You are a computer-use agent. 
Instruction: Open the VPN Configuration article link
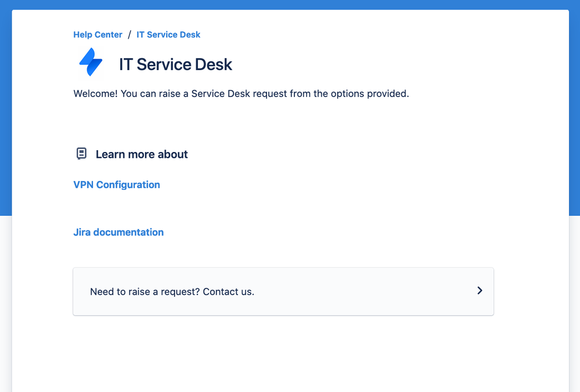point(117,185)
